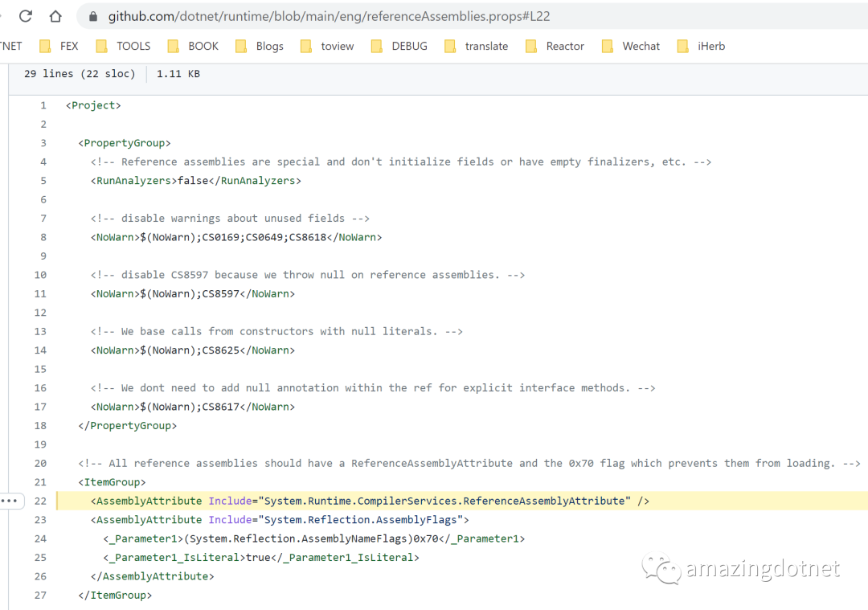Viewport: 868px width, 610px height.
Task: Select line number 23
Action: point(40,519)
